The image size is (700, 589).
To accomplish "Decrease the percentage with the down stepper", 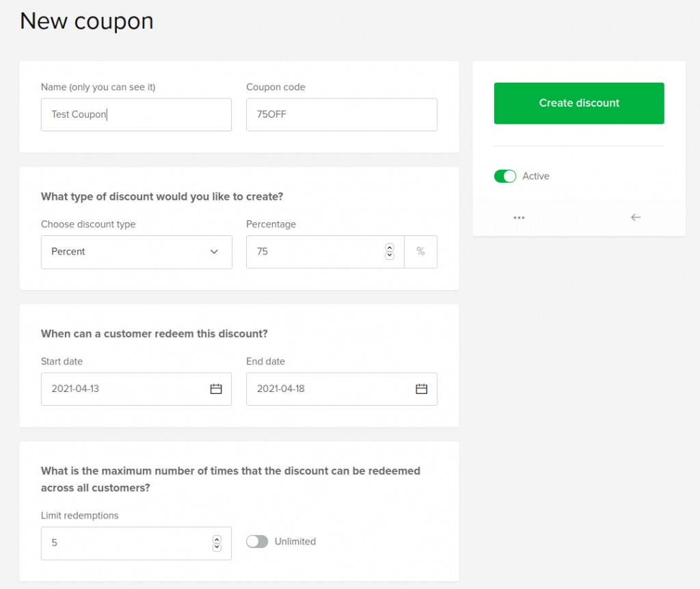I will tap(390, 256).
